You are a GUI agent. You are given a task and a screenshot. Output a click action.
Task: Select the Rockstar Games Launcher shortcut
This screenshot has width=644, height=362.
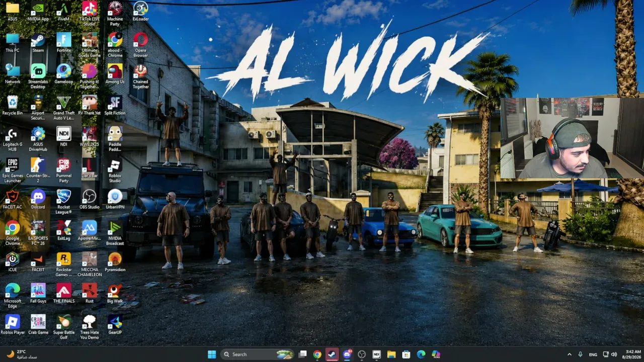click(64, 264)
